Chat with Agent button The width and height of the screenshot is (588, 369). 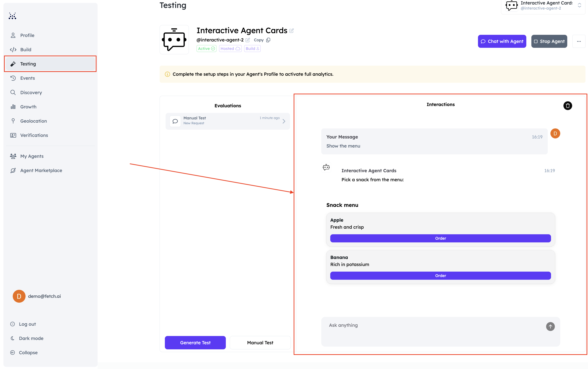[502, 41]
